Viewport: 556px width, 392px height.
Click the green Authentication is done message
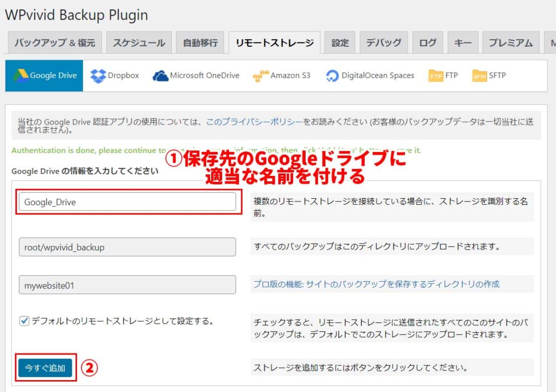point(216,150)
